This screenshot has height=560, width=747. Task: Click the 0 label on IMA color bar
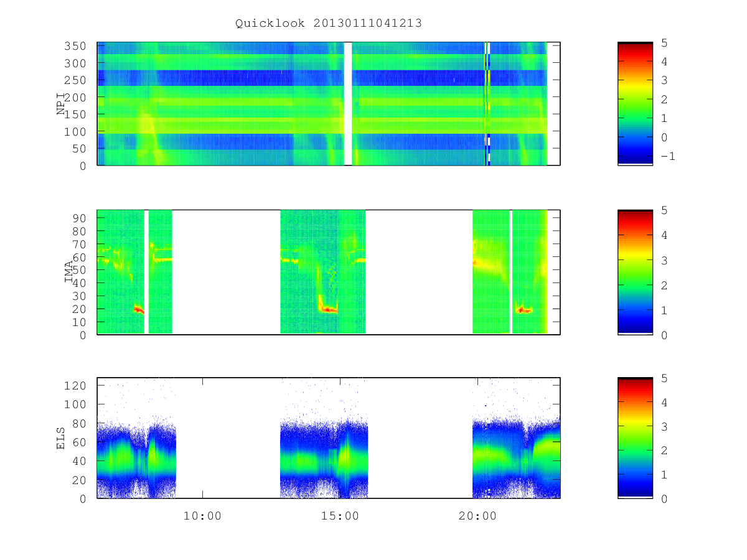pyautogui.click(x=664, y=335)
